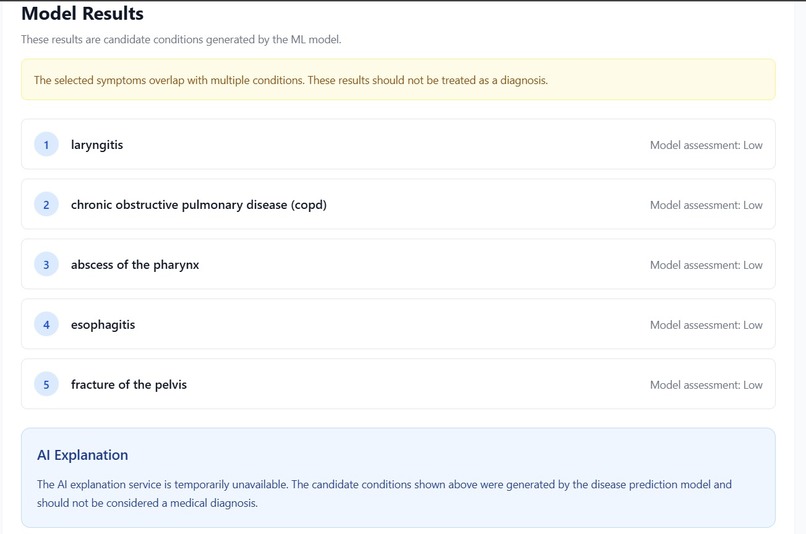Select the AI explanation service unavailable message
This screenshot has height=534, width=806.
(x=384, y=493)
